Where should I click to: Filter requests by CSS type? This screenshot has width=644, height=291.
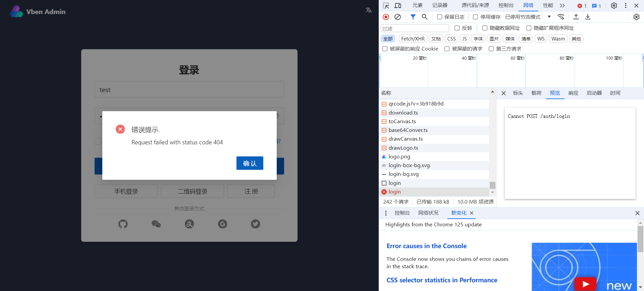[451, 39]
